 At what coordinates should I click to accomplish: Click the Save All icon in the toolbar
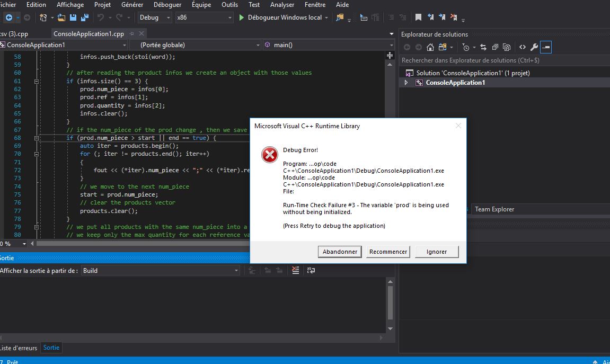84,17
